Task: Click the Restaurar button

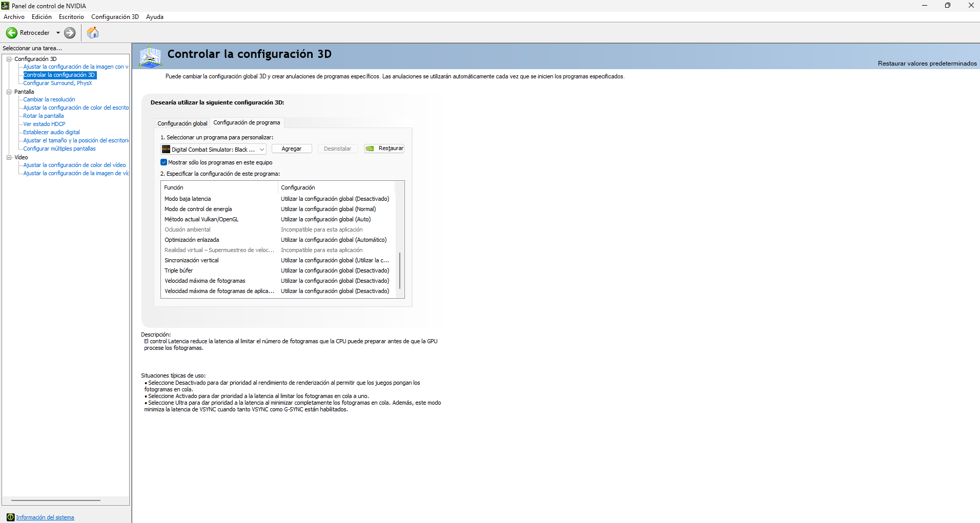Action: (x=384, y=149)
